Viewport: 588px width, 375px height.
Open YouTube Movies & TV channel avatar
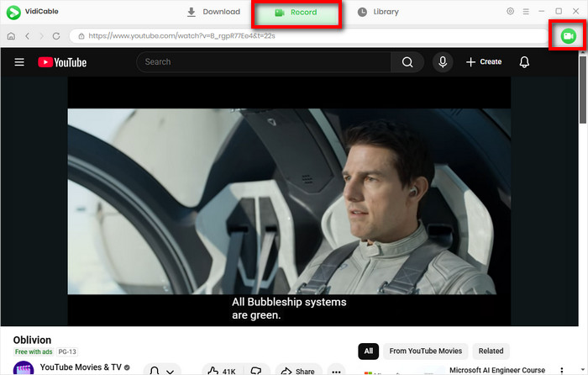click(x=24, y=368)
